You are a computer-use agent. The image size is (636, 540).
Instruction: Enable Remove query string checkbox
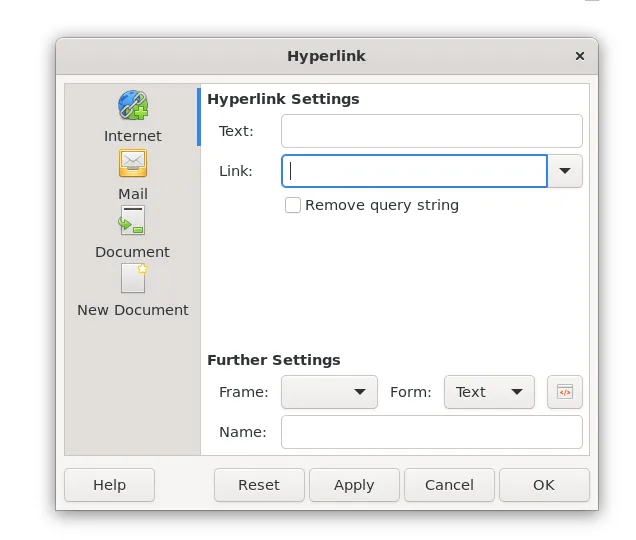click(x=293, y=205)
